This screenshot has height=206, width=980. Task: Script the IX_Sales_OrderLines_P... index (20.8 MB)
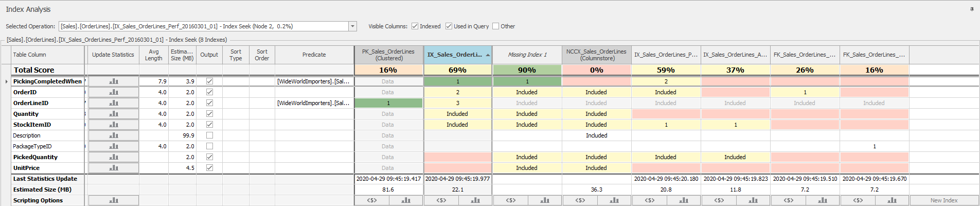point(649,200)
